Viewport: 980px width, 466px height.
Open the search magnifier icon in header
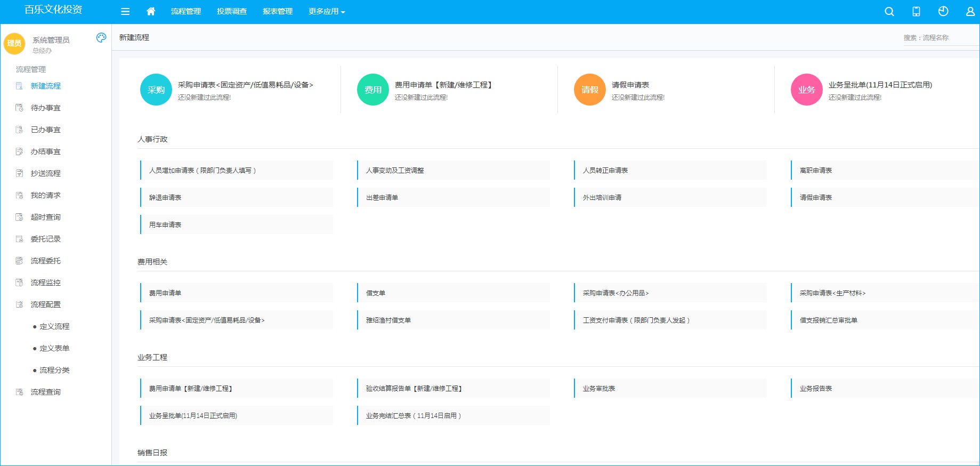(889, 11)
